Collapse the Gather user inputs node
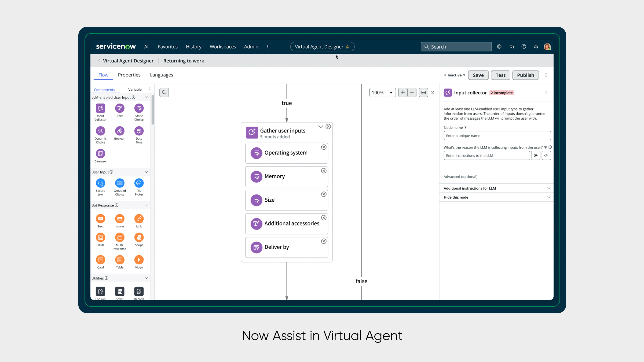This screenshot has width=644, height=362. coord(321,127)
